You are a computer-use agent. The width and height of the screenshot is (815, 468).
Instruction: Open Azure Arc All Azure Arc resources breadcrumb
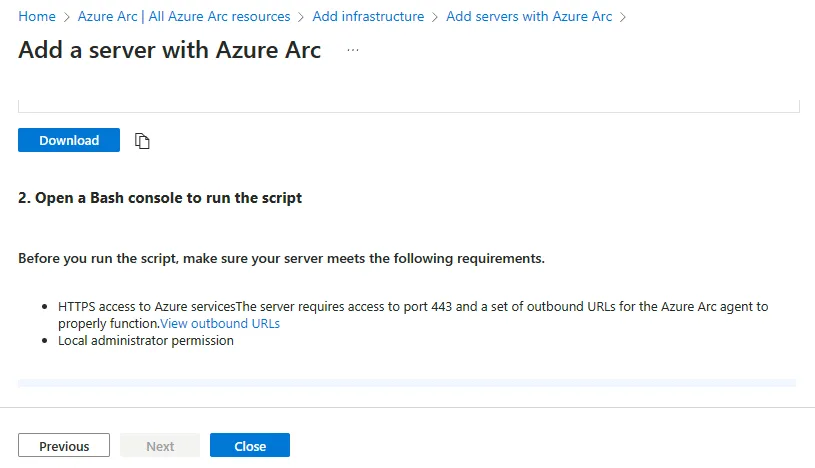click(184, 17)
